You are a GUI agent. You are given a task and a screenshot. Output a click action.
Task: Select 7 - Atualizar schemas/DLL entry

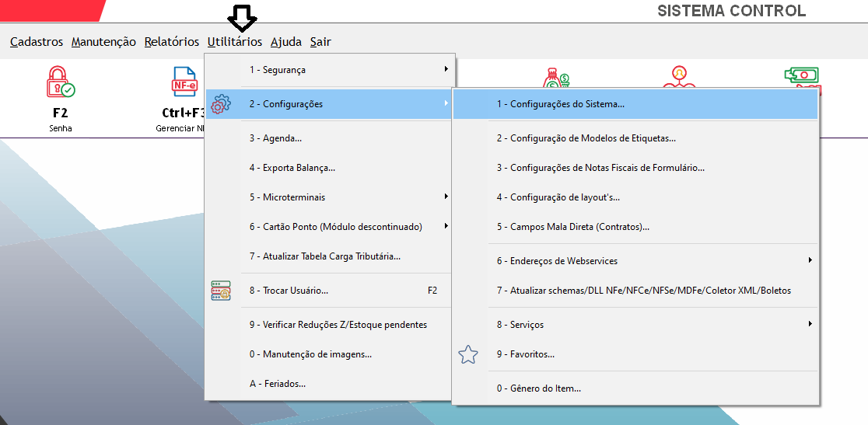click(x=635, y=290)
